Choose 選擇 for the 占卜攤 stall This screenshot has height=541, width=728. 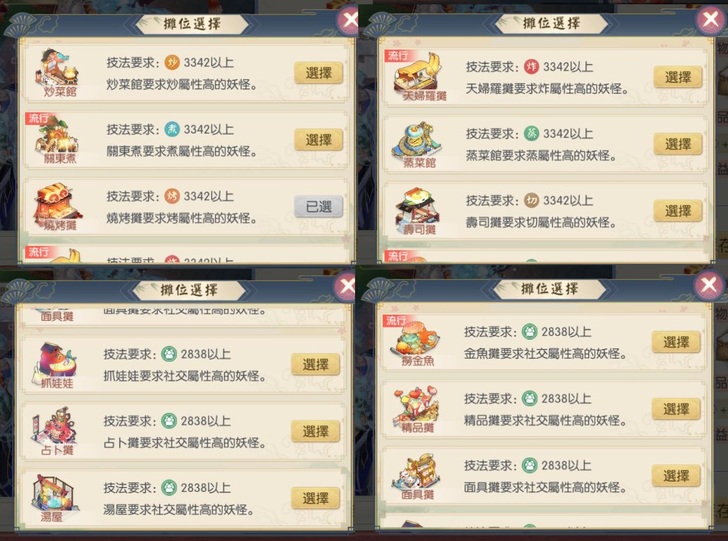(x=315, y=431)
